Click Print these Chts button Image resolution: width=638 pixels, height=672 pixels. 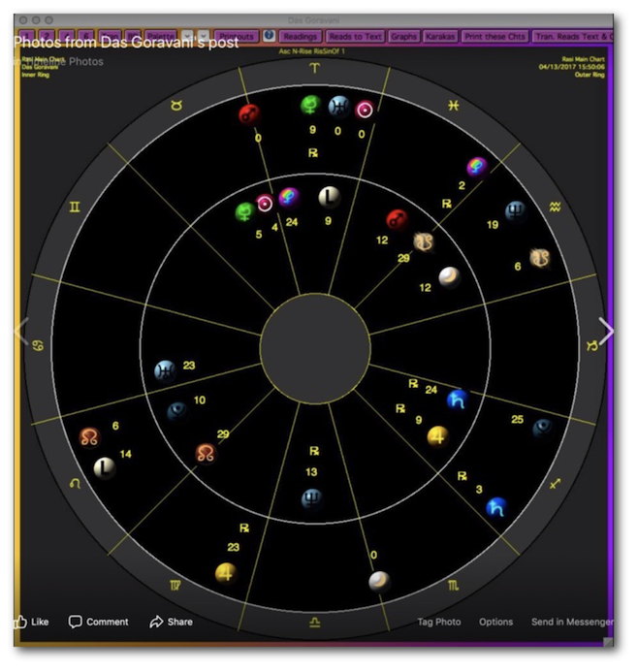click(x=494, y=36)
